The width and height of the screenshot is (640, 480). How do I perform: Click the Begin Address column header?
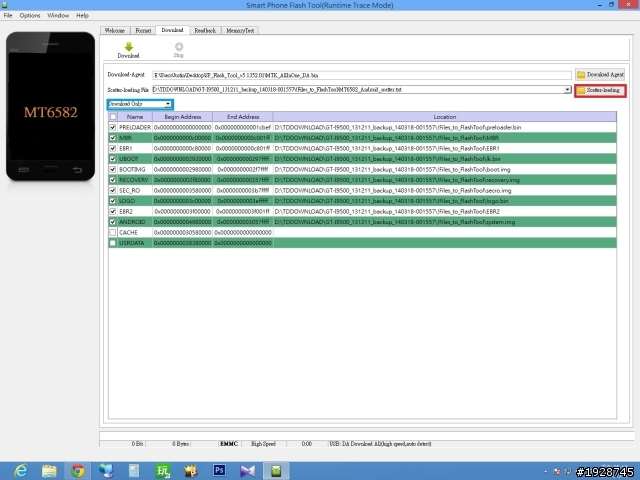tap(183, 117)
